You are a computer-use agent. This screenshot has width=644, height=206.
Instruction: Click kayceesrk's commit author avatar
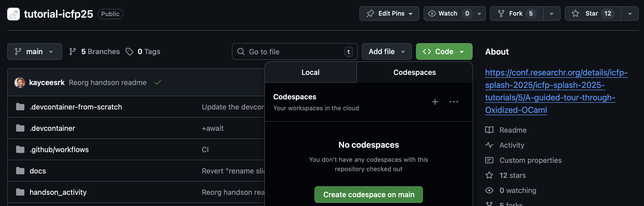(20, 83)
